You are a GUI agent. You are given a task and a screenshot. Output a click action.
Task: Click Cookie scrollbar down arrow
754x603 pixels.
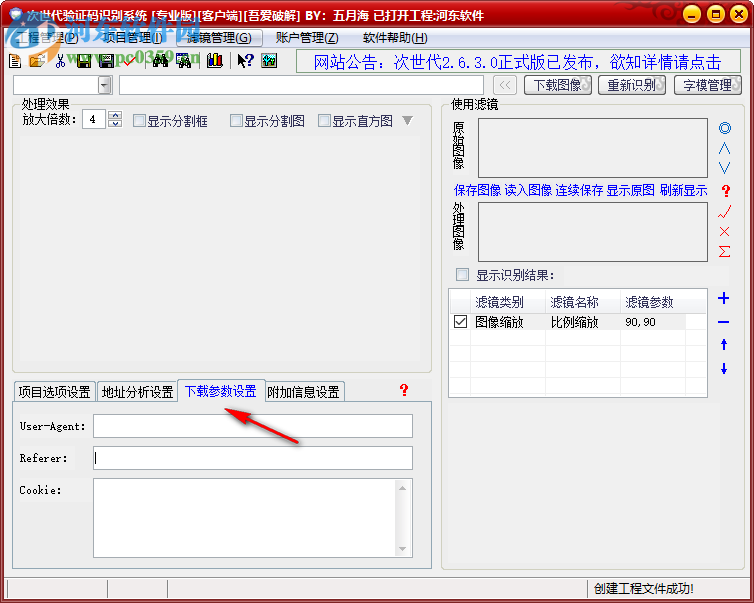click(402, 549)
